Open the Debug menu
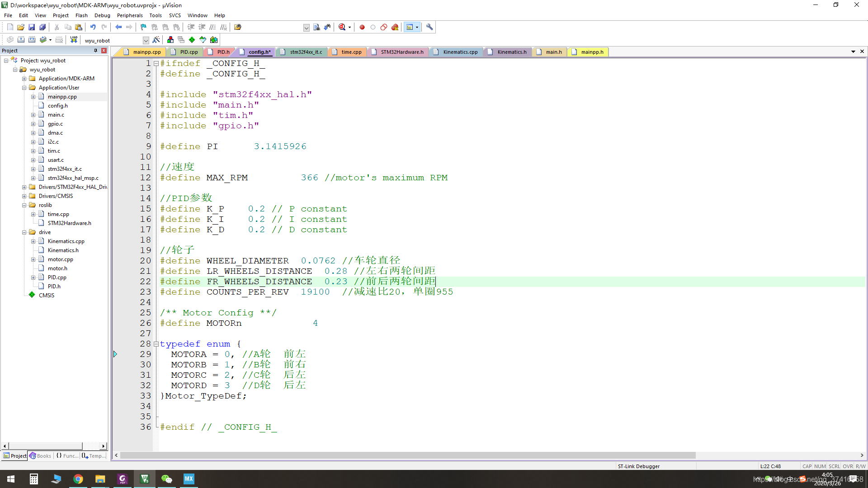This screenshot has height=488, width=868. 101,15
